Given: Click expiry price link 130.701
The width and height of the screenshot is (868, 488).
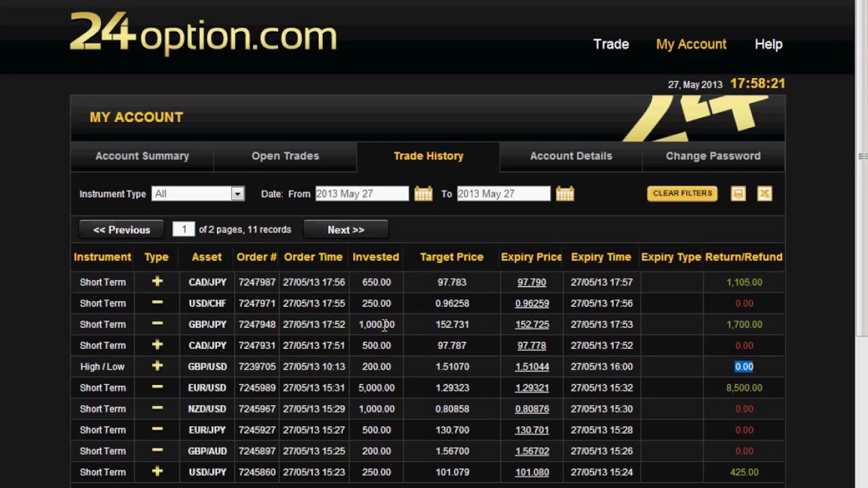Looking at the screenshot, I should 532,429.
